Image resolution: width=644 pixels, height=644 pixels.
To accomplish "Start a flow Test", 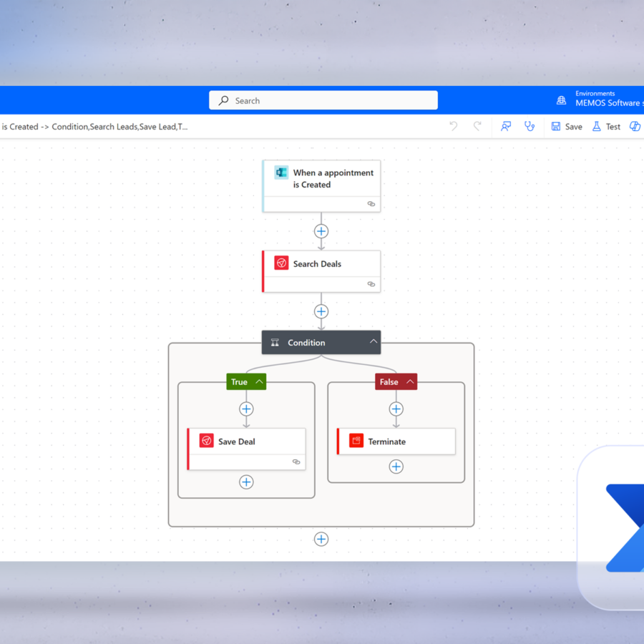I will [606, 127].
